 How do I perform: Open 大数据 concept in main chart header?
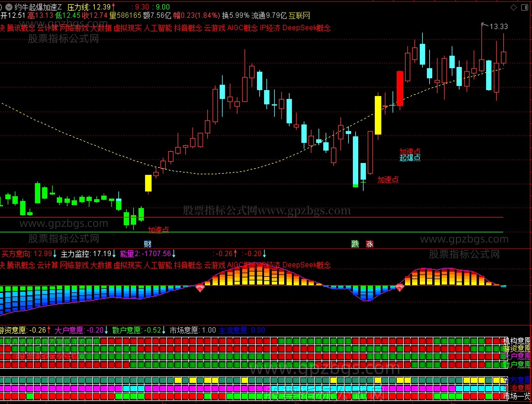101,28
